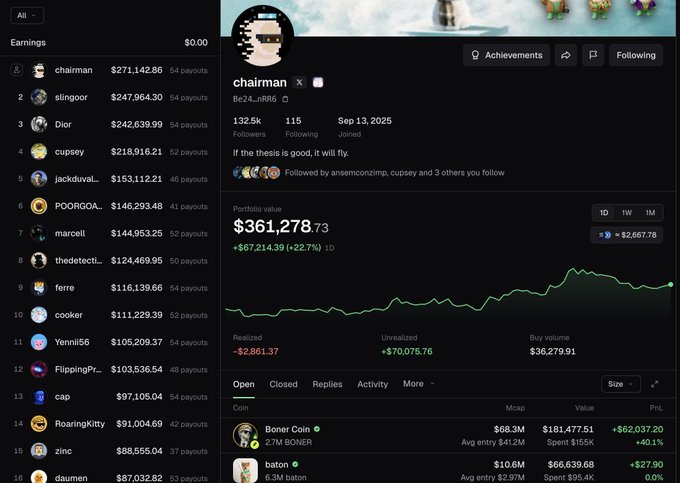680x483 pixels.
Task: Open thedetecti avatar in leaderboard
Action: [x=39, y=261]
